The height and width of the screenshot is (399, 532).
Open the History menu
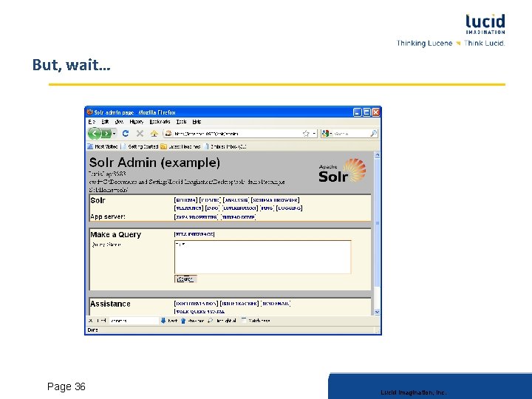point(137,122)
